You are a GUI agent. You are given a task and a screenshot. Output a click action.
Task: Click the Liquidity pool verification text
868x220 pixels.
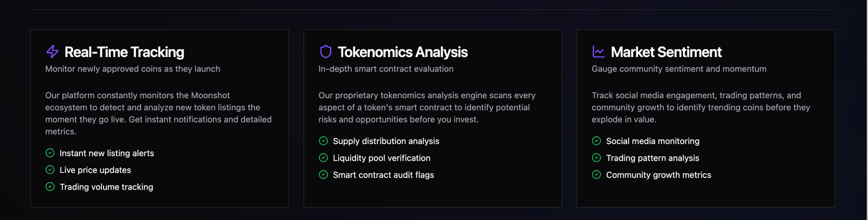(382, 158)
